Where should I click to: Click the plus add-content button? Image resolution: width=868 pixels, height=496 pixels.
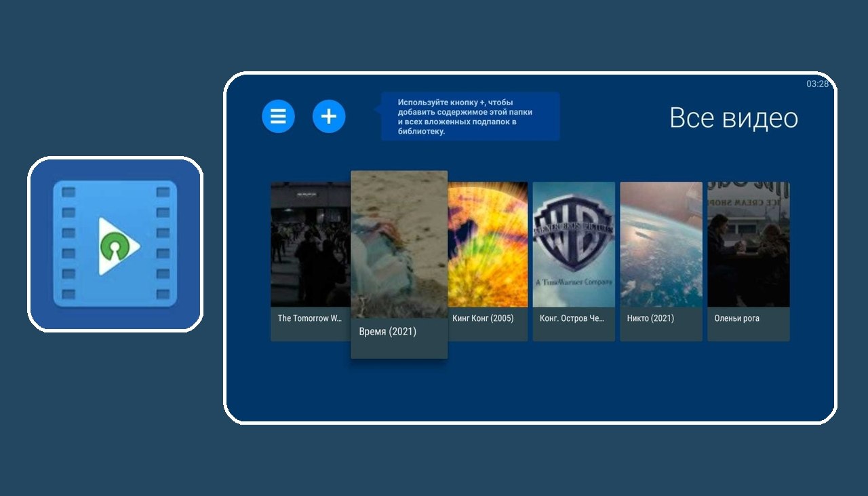(x=329, y=116)
